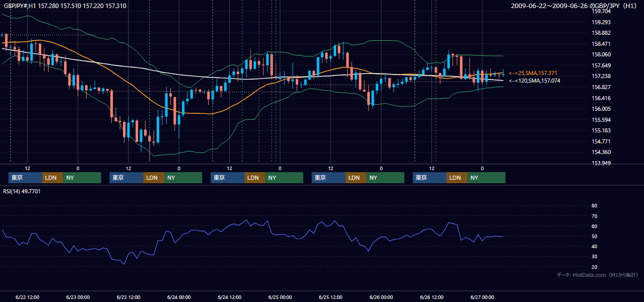
Task: Click the HistData.com data source note
Action: [x=598, y=275]
